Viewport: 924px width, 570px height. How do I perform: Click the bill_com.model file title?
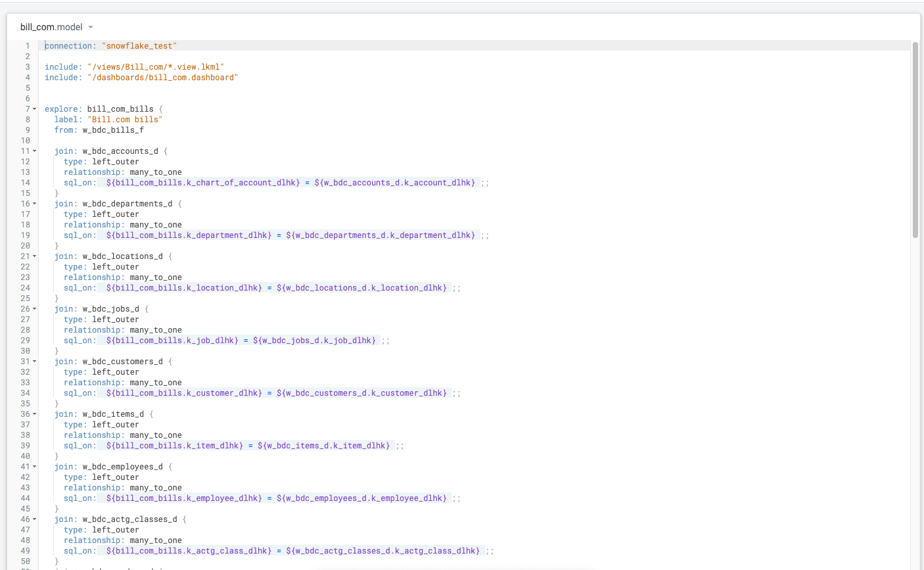tap(51, 28)
